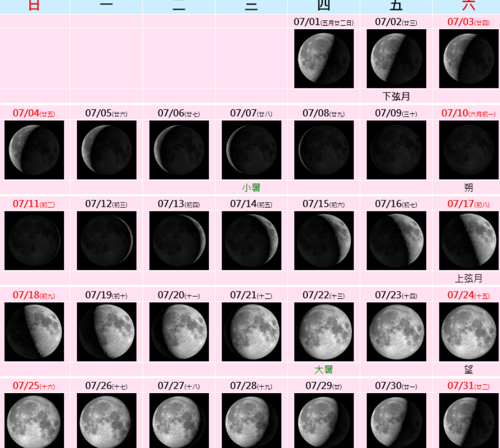500x448 pixels.
Task: Select the red 07/03 date heading
Action: coord(469,22)
